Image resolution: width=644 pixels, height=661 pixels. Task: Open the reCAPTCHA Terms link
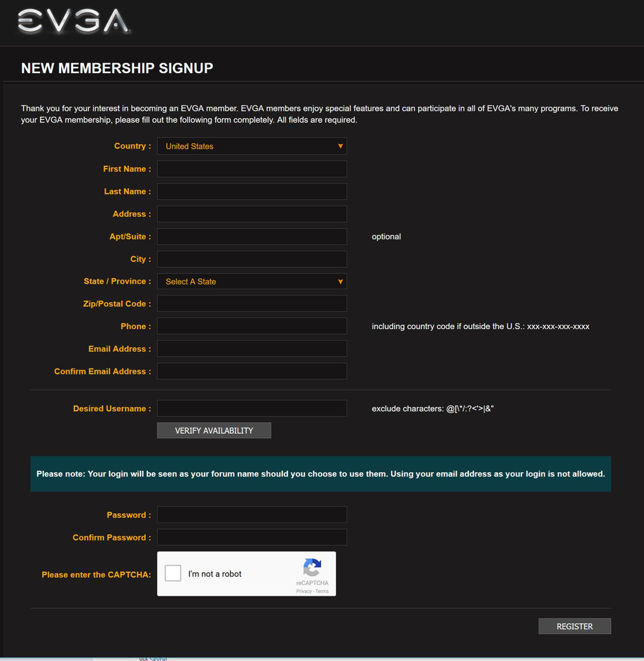322,591
